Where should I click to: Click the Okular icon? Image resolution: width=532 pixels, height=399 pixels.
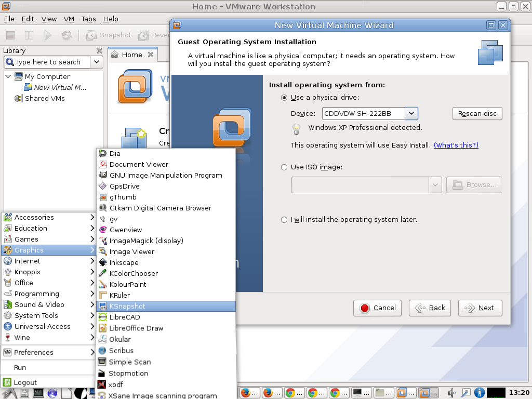click(102, 339)
